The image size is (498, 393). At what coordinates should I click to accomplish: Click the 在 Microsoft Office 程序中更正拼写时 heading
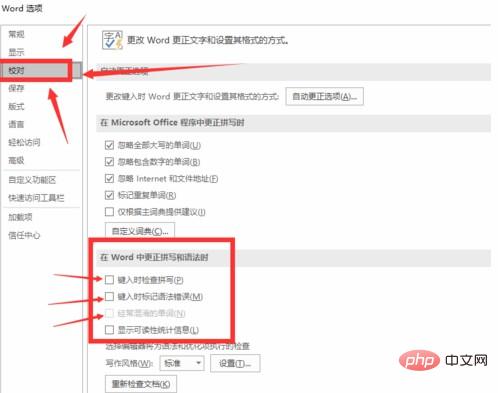172,123
